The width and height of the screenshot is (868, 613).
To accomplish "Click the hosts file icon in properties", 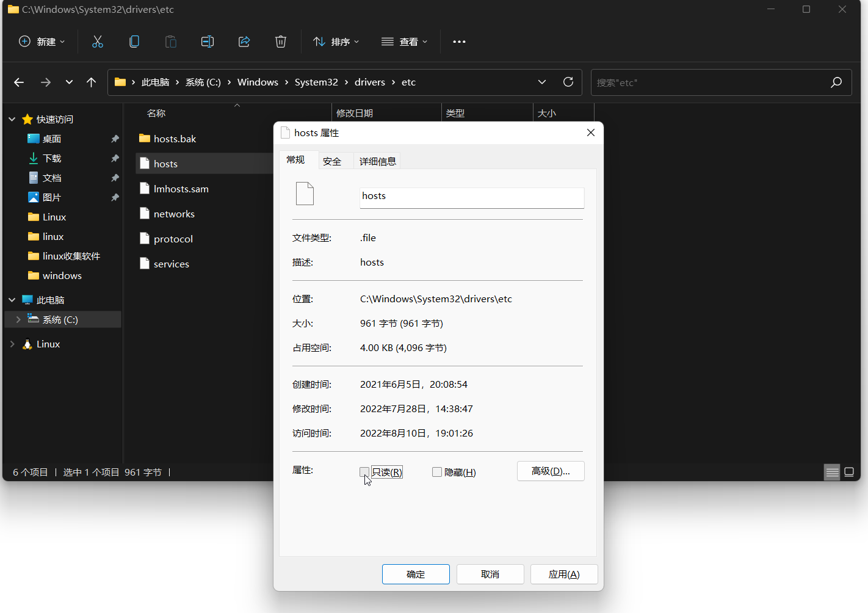I will (305, 194).
